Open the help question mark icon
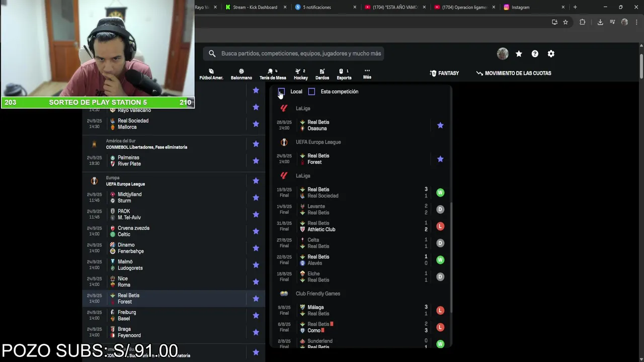 tap(535, 54)
